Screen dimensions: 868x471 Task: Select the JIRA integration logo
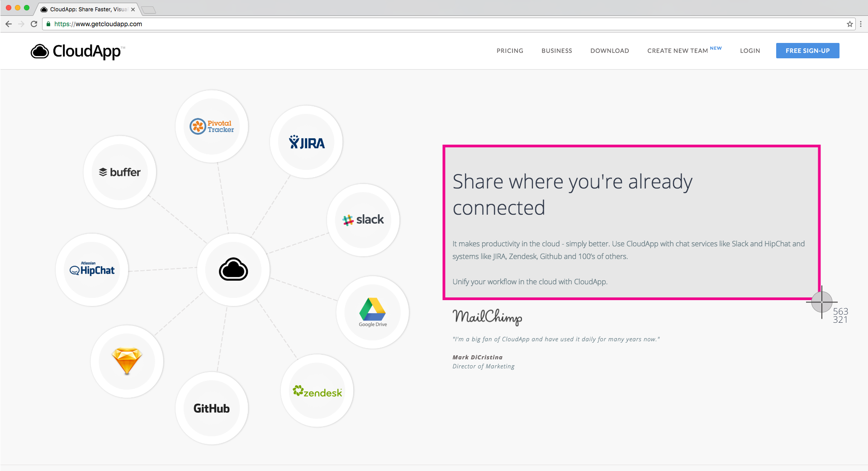coord(306,142)
